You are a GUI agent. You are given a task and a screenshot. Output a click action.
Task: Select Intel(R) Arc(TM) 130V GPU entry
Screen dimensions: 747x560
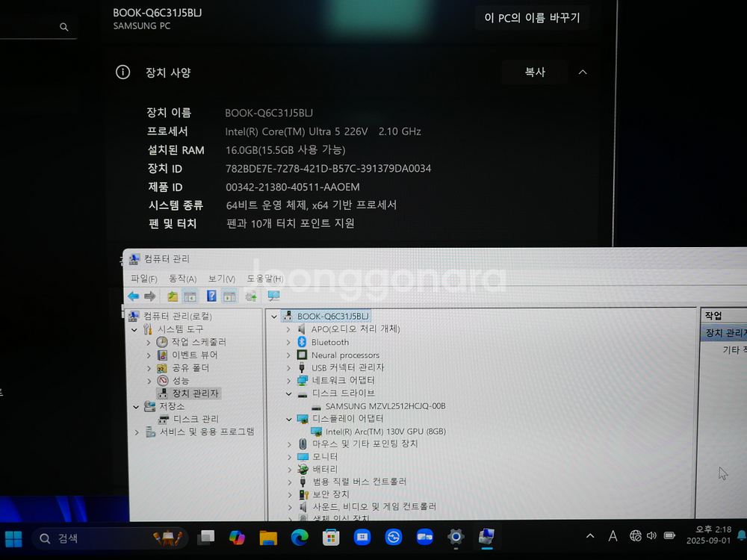pos(385,432)
